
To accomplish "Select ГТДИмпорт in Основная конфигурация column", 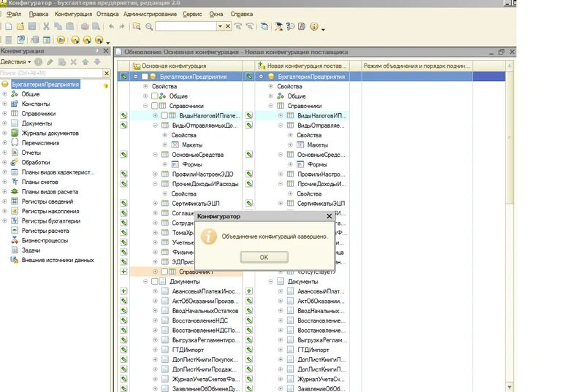I will point(188,350).
